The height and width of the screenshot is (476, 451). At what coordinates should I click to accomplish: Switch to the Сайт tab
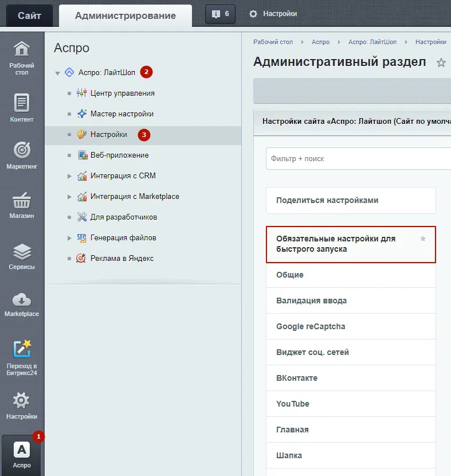click(x=29, y=15)
